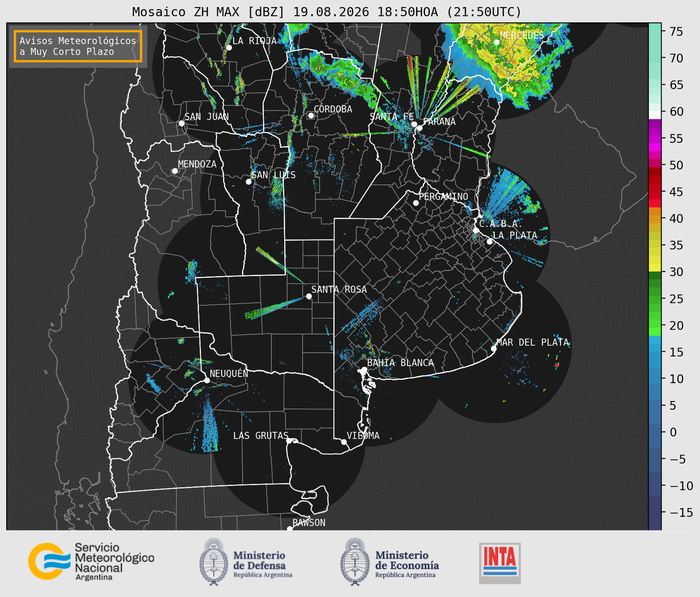This screenshot has height=597, width=700.
Task: Click the white 60 dBZ color band
Action: (x=655, y=115)
